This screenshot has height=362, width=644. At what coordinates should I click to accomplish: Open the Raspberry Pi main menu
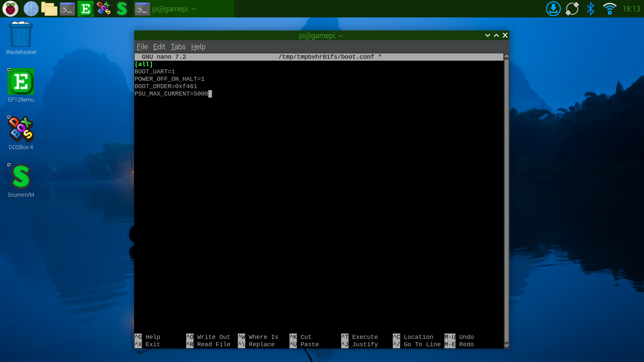[x=10, y=9]
